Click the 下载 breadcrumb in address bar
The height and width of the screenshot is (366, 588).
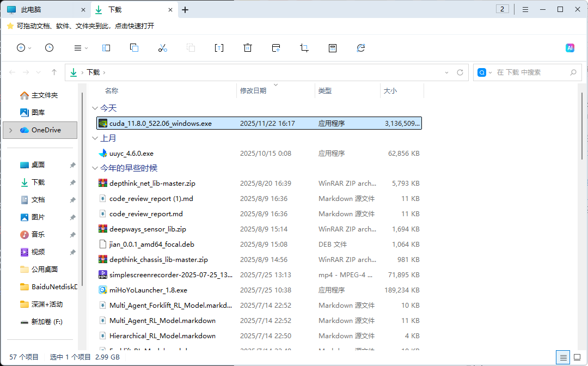[94, 72]
